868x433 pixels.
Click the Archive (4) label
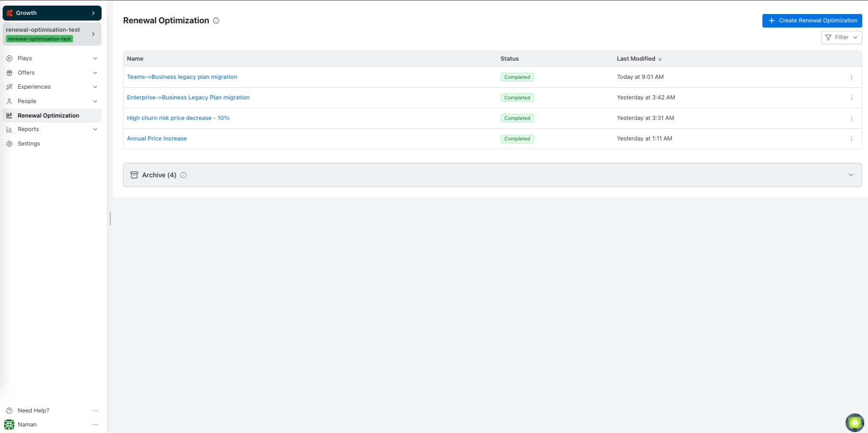click(x=159, y=175)
